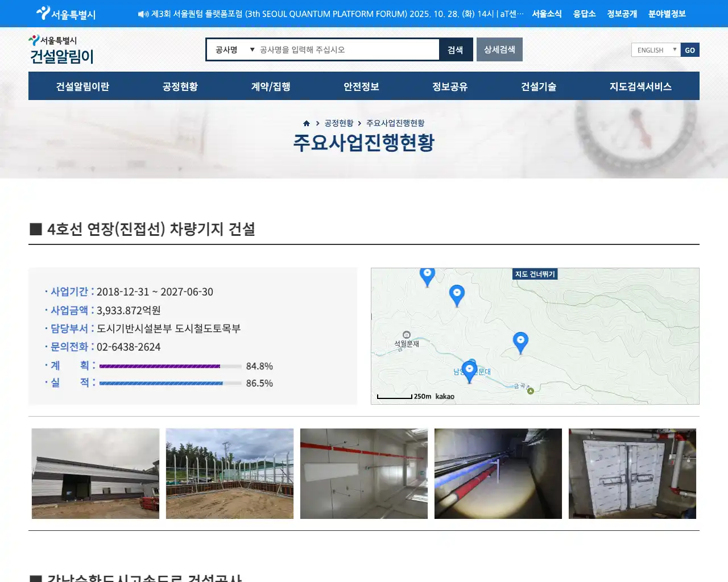Screen dimensions: 728x582
Task: Click in the construction name search field
Action: [x=347, y=50]
